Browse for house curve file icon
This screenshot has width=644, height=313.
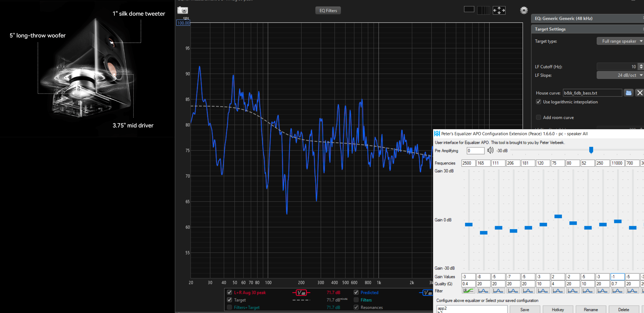click(628, 93)
